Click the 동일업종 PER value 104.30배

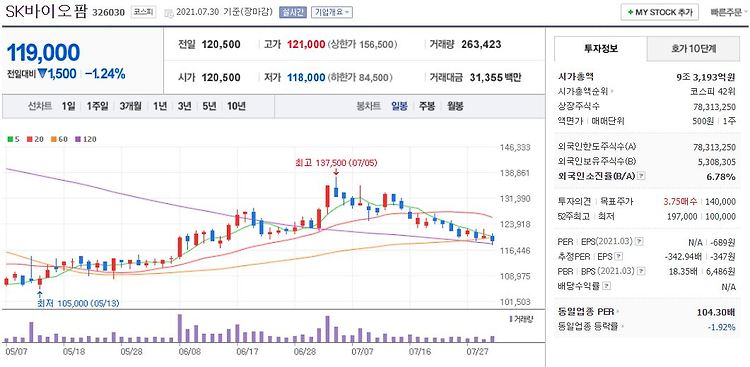point(716,312)
